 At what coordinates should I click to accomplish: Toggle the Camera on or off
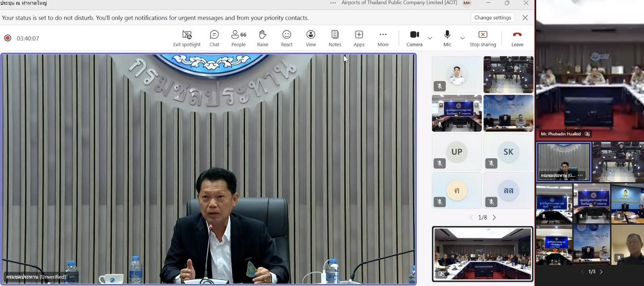pos(414,38)
